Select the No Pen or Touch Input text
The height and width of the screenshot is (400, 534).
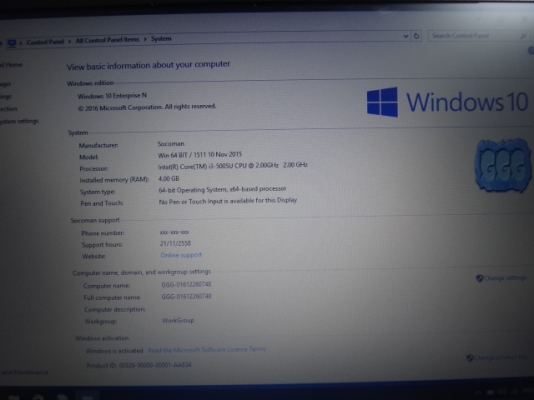(228, 201)
